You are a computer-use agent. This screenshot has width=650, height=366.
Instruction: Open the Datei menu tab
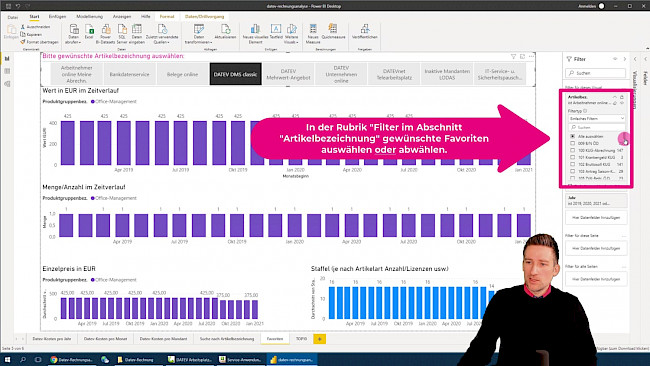coord(13,17)
